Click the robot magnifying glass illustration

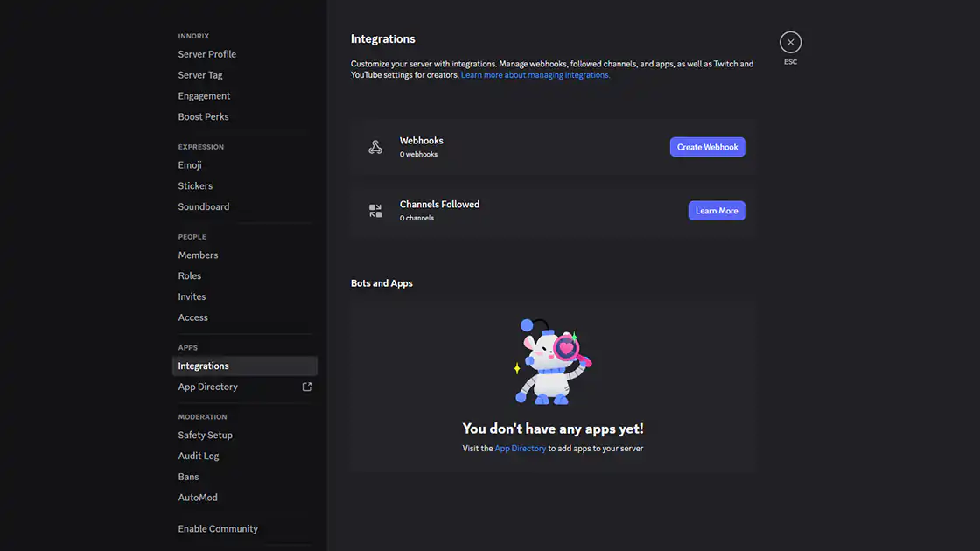click(552, 362)
